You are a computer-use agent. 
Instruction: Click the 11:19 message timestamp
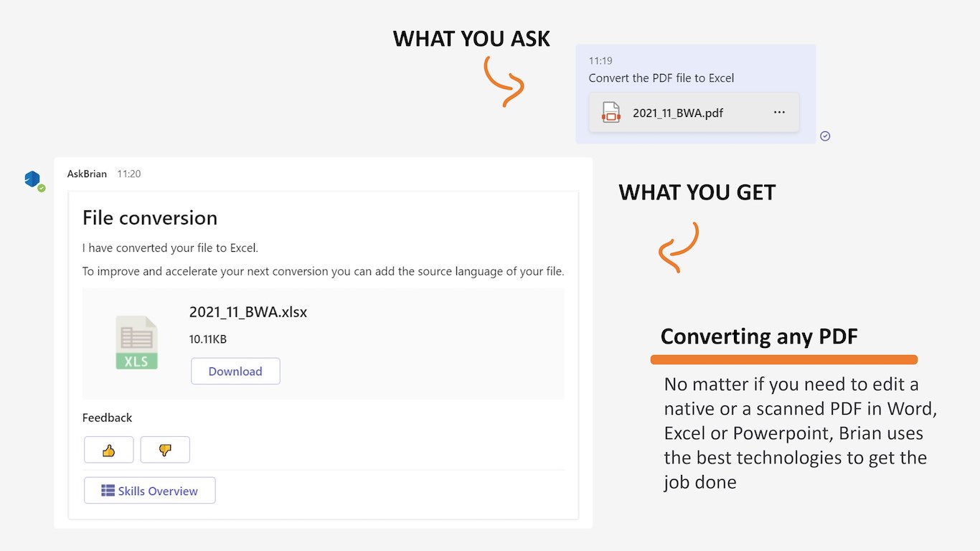point(600,61)
